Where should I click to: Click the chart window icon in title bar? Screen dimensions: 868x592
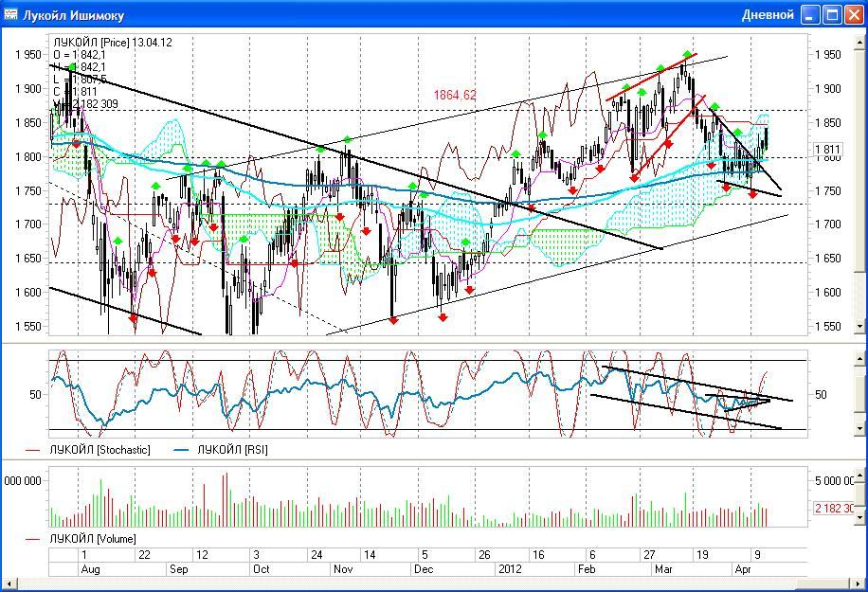tap(10, 14)
